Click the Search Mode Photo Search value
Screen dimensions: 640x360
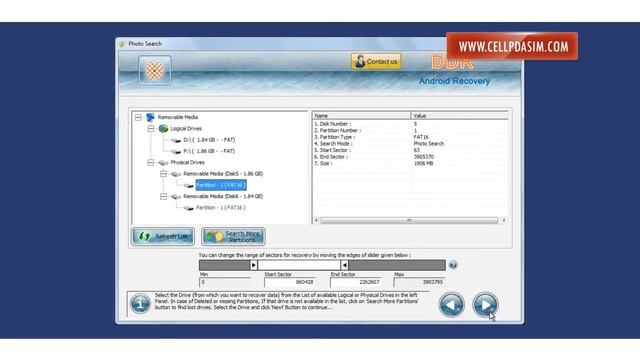pos(429,144)
